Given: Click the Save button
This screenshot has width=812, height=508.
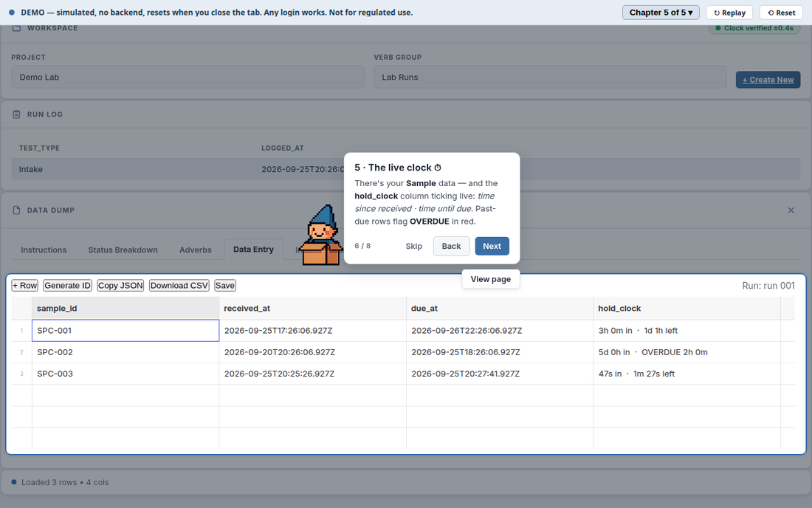Looking at the screenshot, I should (224, 285).
